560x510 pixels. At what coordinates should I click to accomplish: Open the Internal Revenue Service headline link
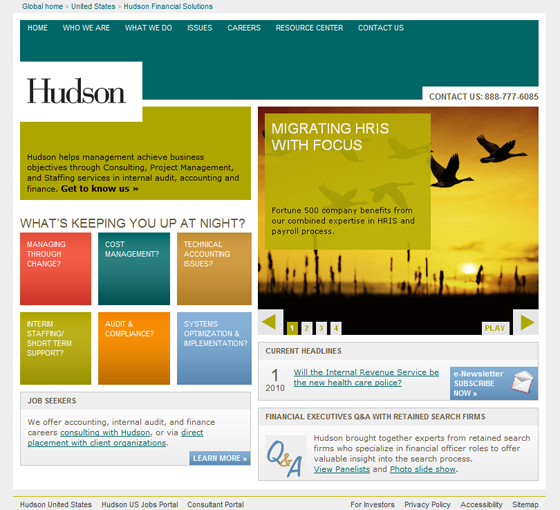pos(366,378)
